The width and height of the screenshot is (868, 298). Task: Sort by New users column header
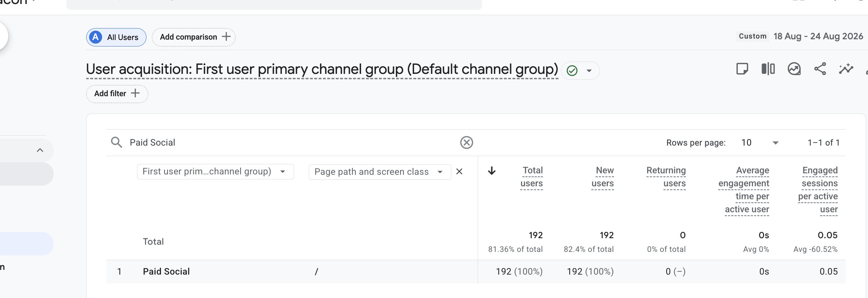(x=602, y=177)
